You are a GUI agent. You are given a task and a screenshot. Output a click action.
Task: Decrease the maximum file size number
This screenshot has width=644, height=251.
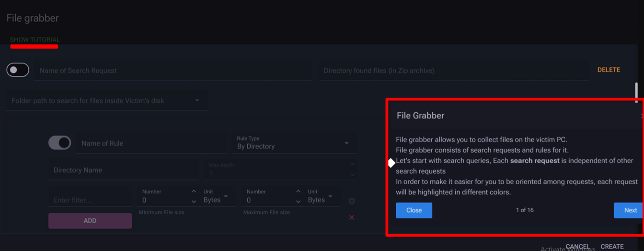[298, 202]
